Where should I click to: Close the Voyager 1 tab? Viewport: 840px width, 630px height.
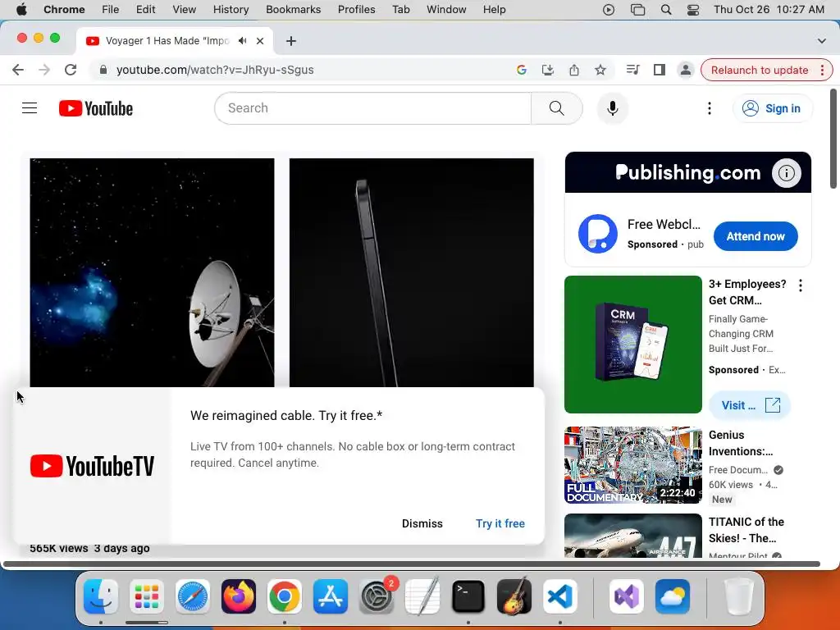pyautogui.click(x=260, y=41)
